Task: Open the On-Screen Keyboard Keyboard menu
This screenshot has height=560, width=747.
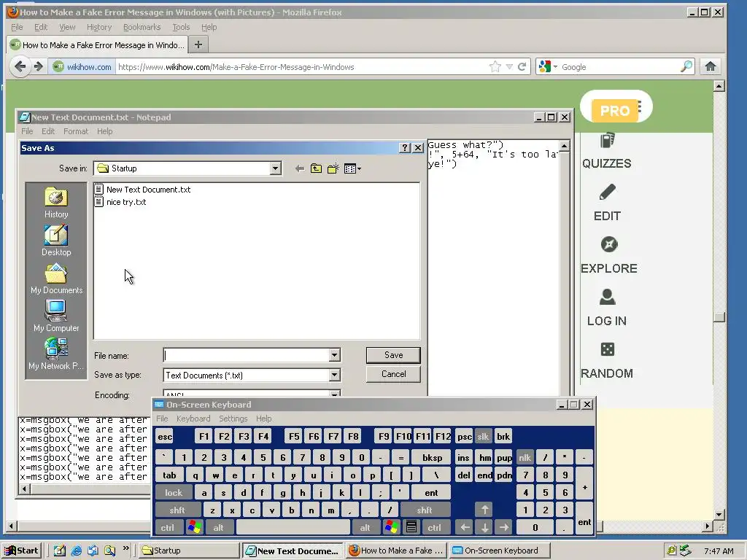Action: (193, 419)
